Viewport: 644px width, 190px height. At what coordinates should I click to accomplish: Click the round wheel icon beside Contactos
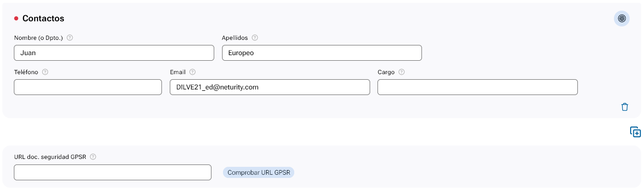coord(622,19)
